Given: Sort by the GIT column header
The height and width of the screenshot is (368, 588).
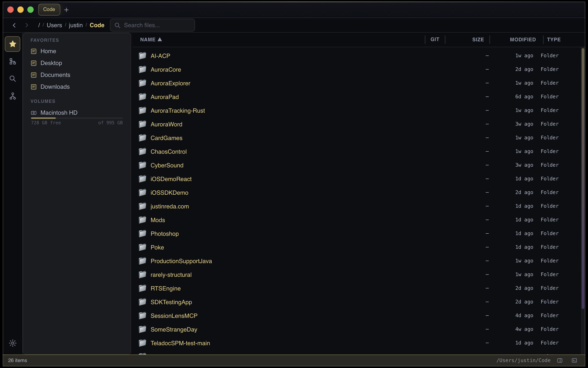Looking at the screenshot, I should point(435,39).
